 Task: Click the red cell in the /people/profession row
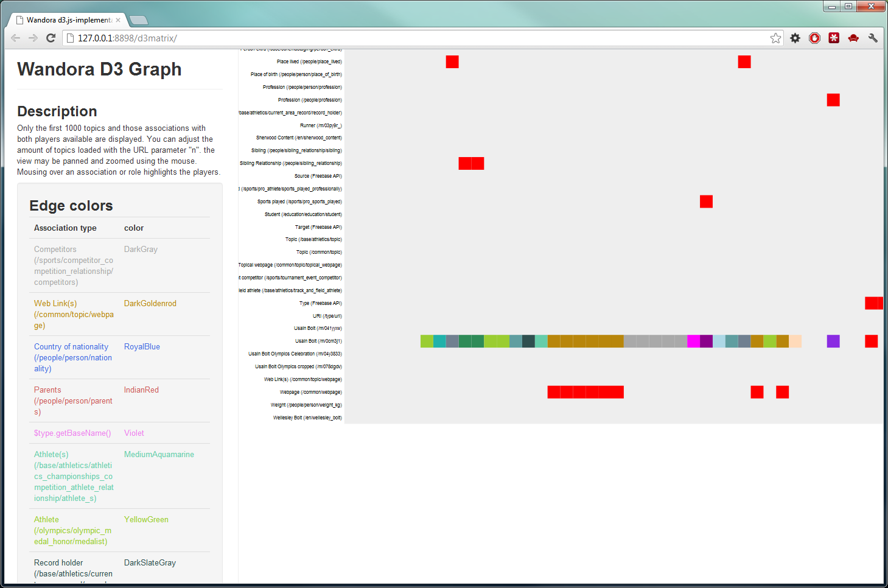(833, 100)
